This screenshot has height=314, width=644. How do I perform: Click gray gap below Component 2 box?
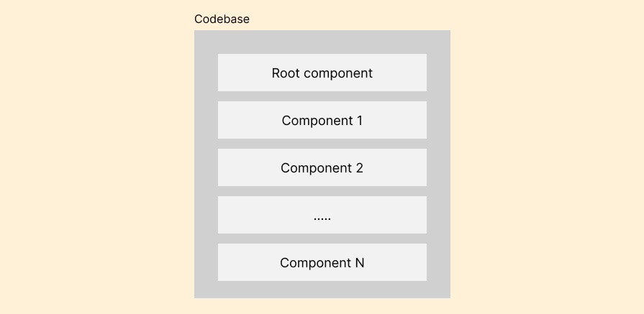point(322,191)
